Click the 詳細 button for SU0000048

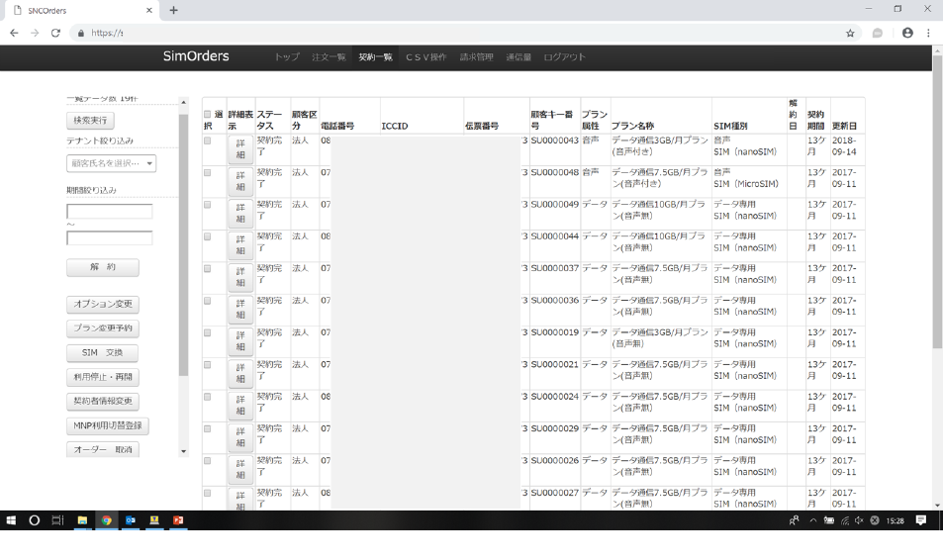coord(240,182)
